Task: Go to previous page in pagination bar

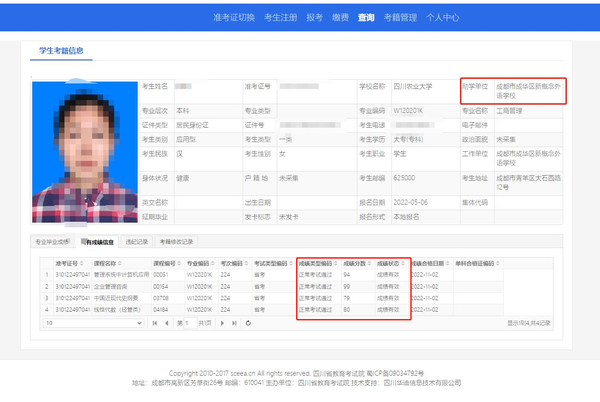Action: pyautogui.click(x=167, y=323)
